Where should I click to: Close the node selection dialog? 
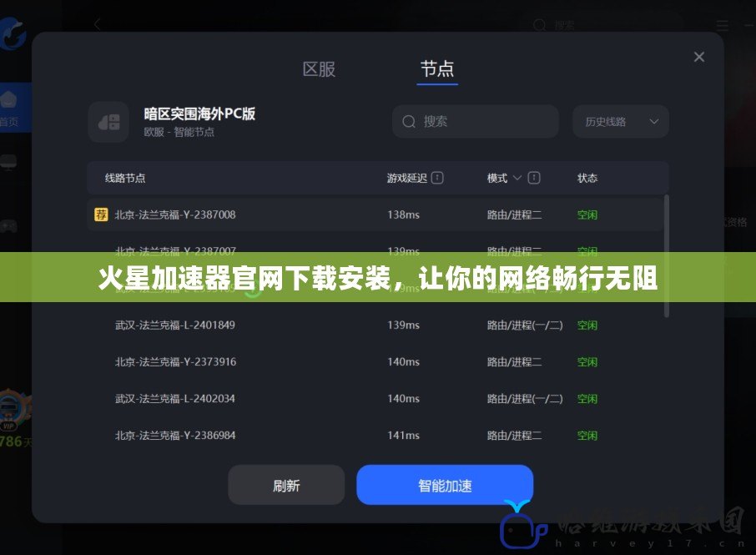[x=699, y=57]
